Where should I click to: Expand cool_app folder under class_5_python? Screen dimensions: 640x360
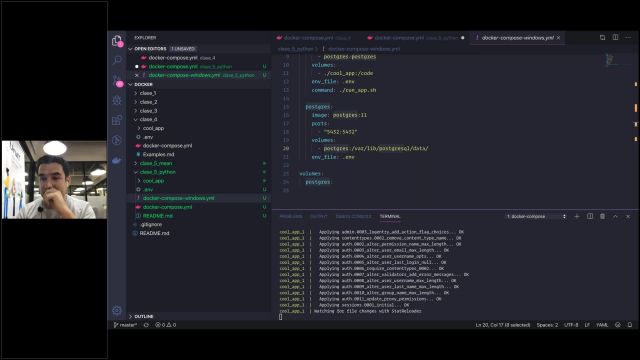click(152, 180)
